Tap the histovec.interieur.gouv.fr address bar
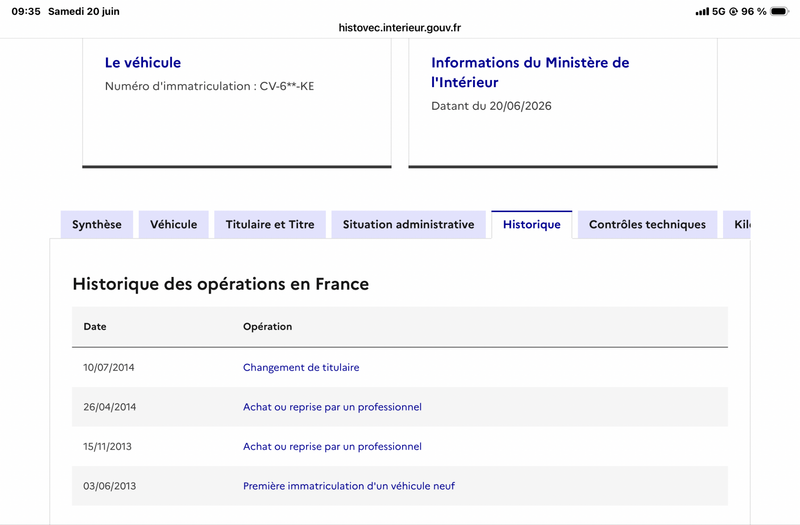 click(399, 28)
